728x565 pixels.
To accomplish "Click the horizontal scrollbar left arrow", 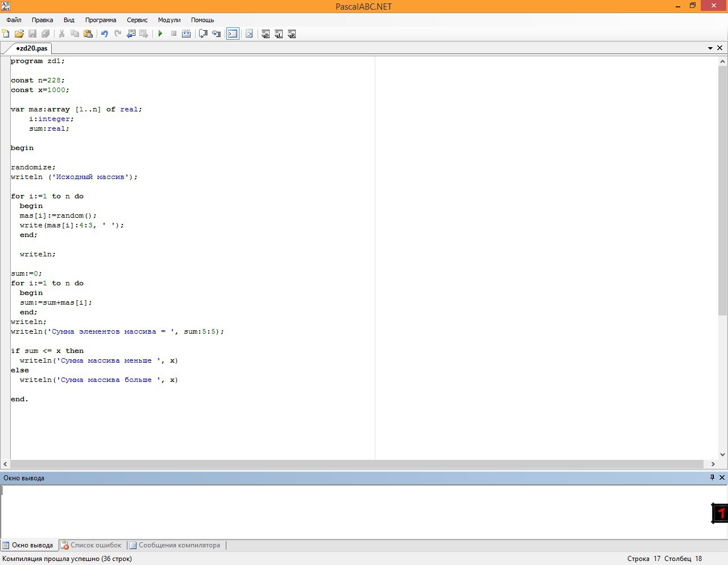I will pyautogui.click(x=5, y=464).
